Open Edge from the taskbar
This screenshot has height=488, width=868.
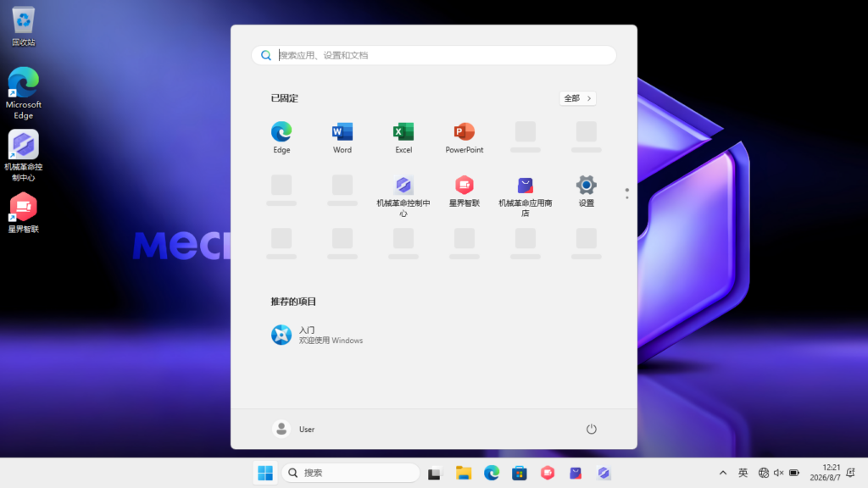tap(492, 473)
